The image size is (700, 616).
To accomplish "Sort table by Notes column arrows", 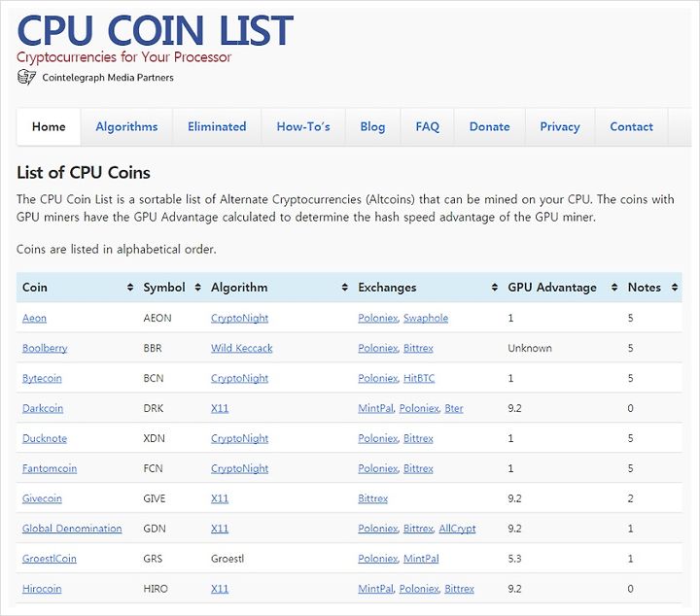I will coord(674,288).
